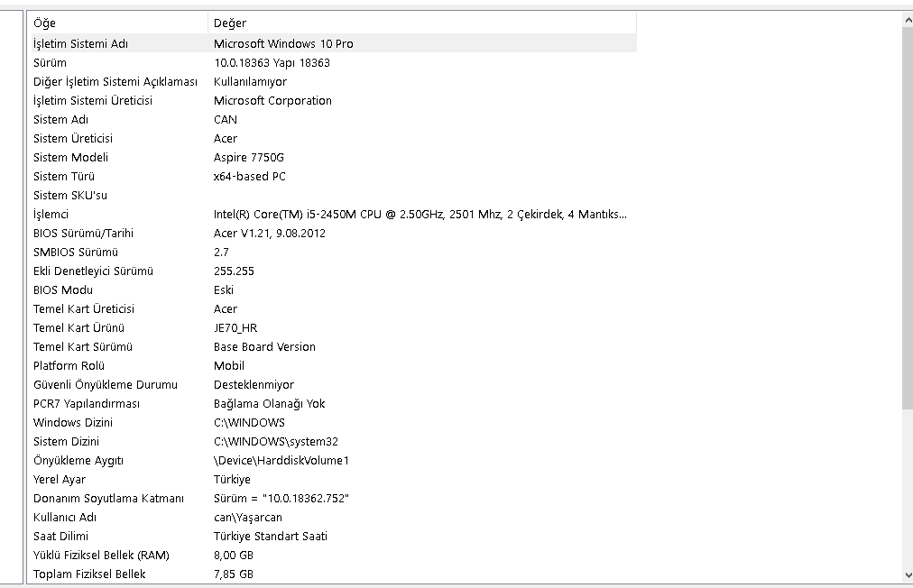
Task: Sort by the Öğe column header
Action: click(x=117, y=23)
